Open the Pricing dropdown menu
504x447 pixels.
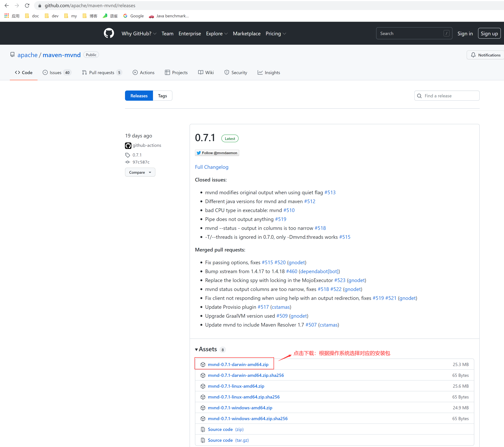click(275, 34)
